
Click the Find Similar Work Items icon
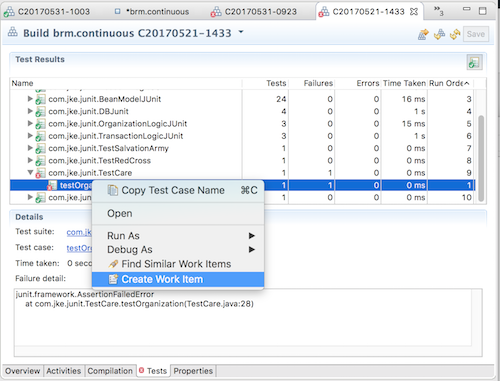click(x=113, y=264)
